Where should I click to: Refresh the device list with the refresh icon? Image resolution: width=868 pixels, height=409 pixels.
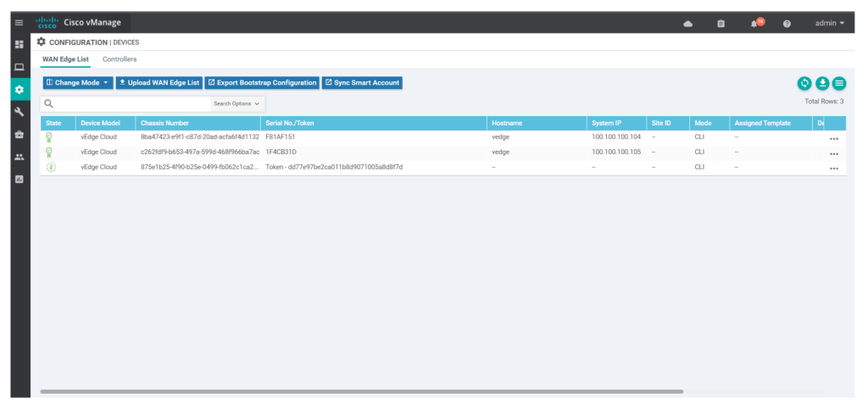804,83
